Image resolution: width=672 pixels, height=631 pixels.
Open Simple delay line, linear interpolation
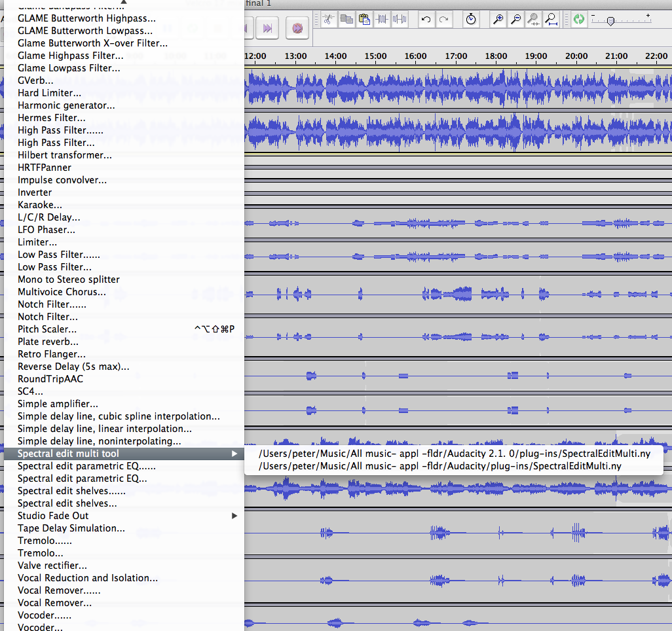pyautogui.click(x=124, y=428)
